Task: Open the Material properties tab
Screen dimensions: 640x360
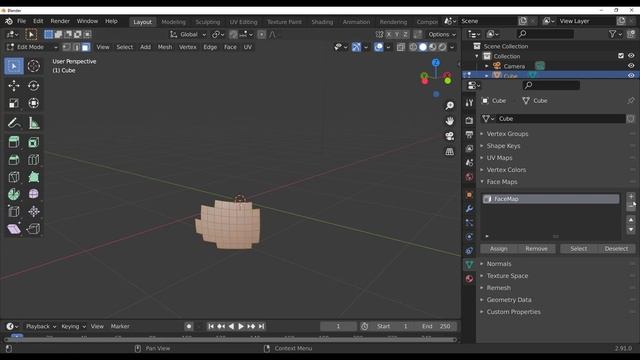Action: coord(469,279)
